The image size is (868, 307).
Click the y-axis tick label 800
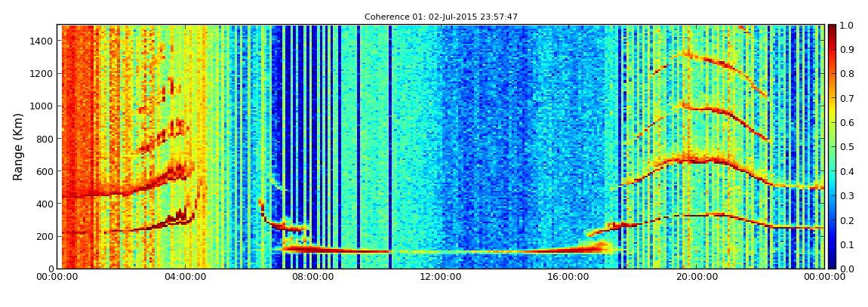[x=45, y=139]
